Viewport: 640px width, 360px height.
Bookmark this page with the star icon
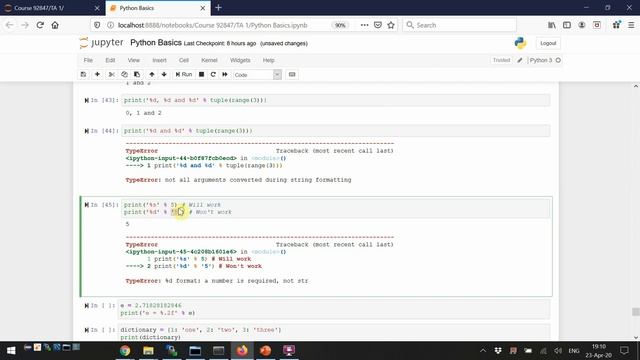click(x=391, y=25)
